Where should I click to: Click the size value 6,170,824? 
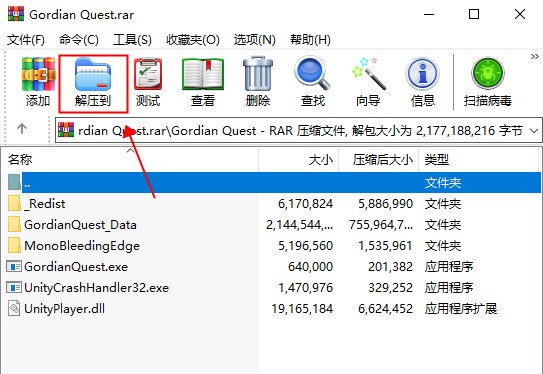(x=305, y=204)
